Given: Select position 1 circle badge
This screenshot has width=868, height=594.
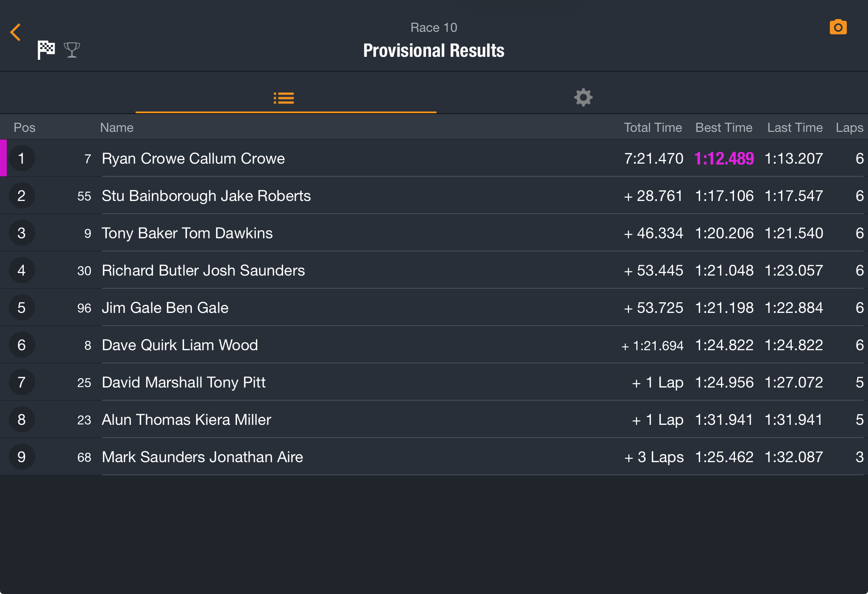Looking at the screenshot, I should click(x=22, y=159).
